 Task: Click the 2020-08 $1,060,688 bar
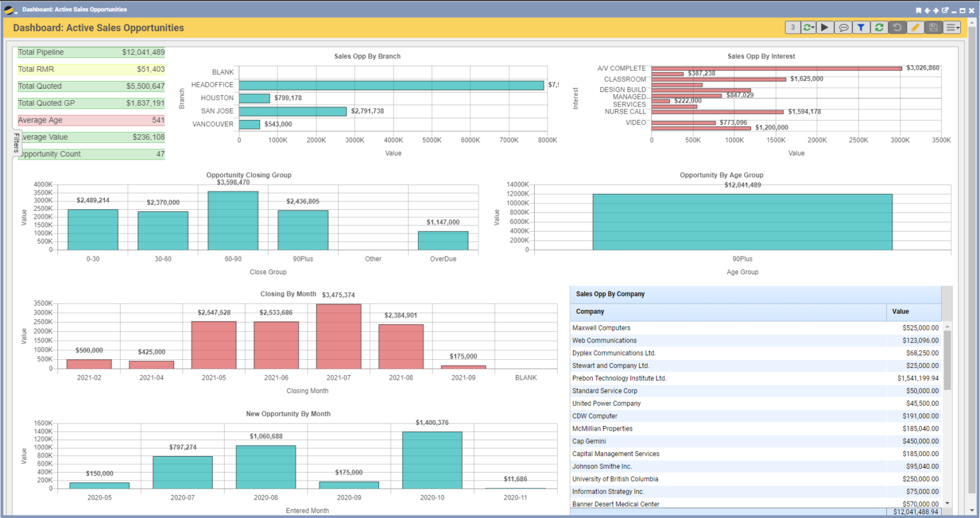point(266,467)
